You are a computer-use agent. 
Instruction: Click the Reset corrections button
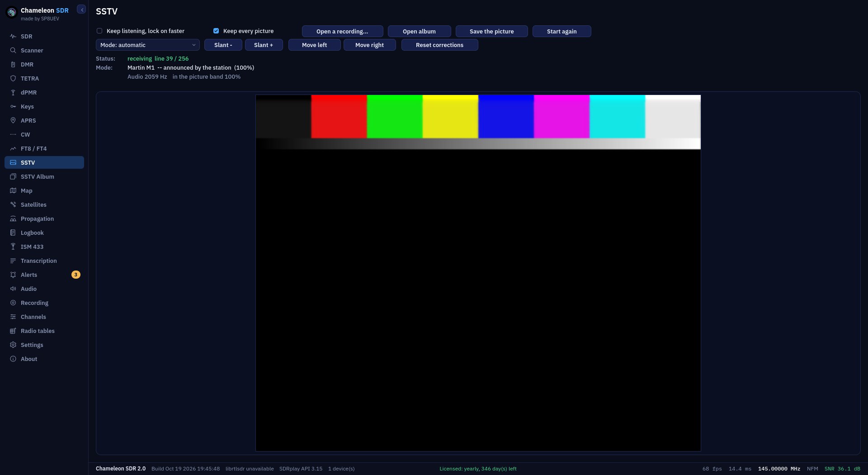[x=439, y=45]
